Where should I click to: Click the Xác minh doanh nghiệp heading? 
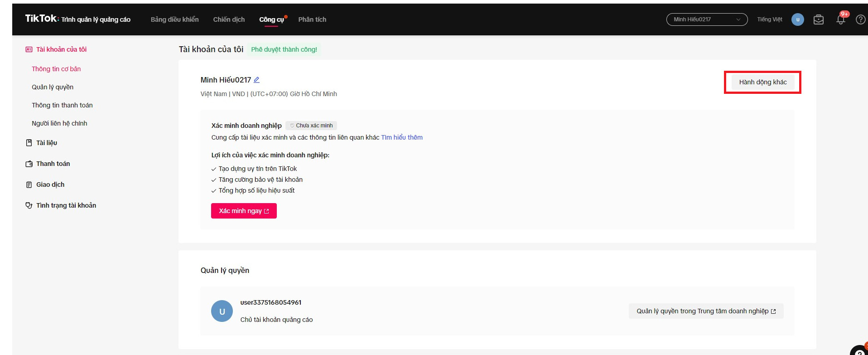246,126
